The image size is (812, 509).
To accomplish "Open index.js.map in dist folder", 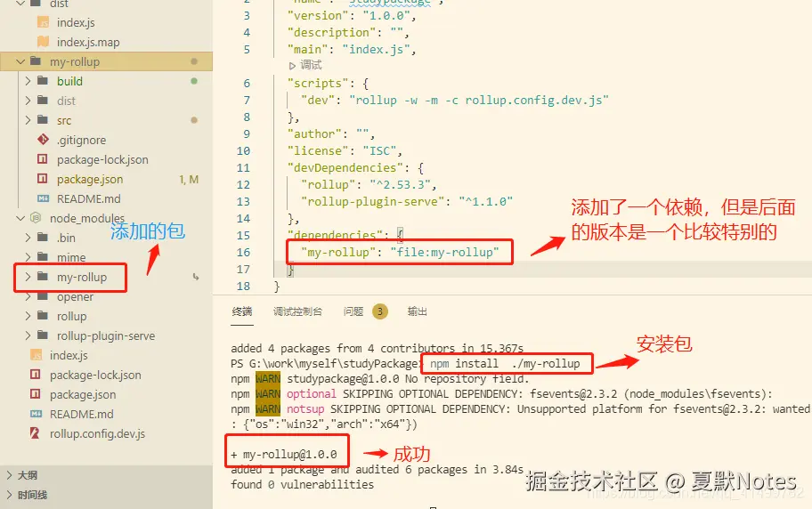I will [x=88, y=43].
